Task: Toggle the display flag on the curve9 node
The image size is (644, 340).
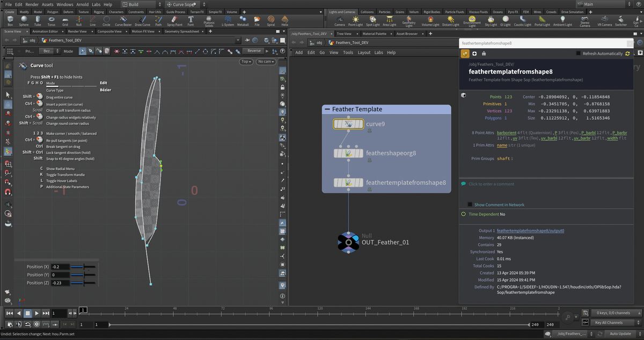Action: click(x=360, y=124)
